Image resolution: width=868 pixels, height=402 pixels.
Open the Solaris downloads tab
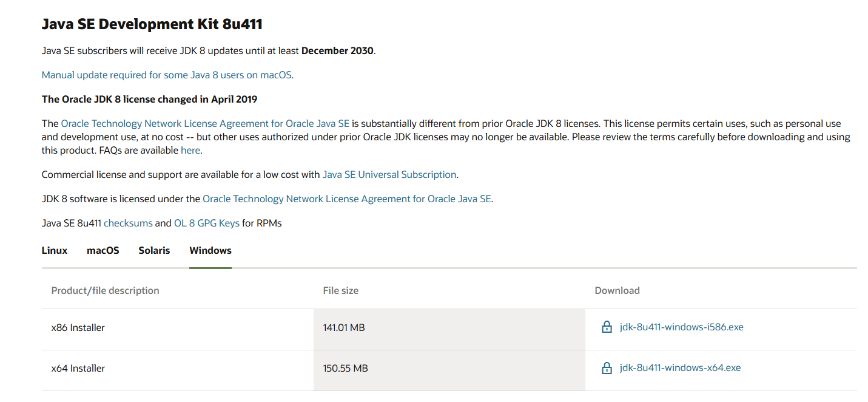click(x=154, y=250)
